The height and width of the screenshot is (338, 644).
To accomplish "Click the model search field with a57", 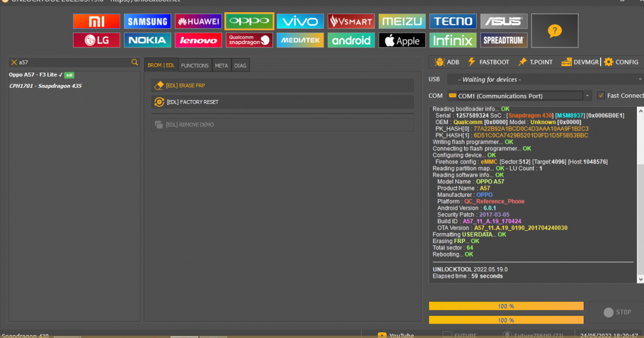I will coord(74,63).
